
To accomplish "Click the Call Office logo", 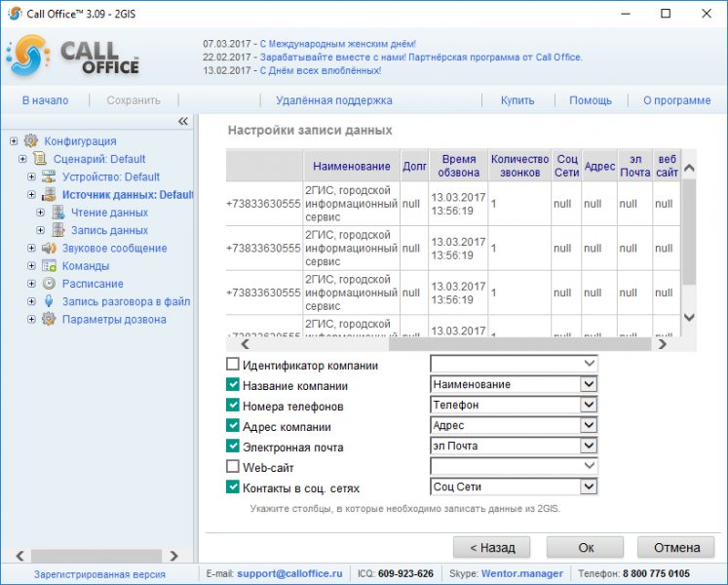I will tap(73, 57).
